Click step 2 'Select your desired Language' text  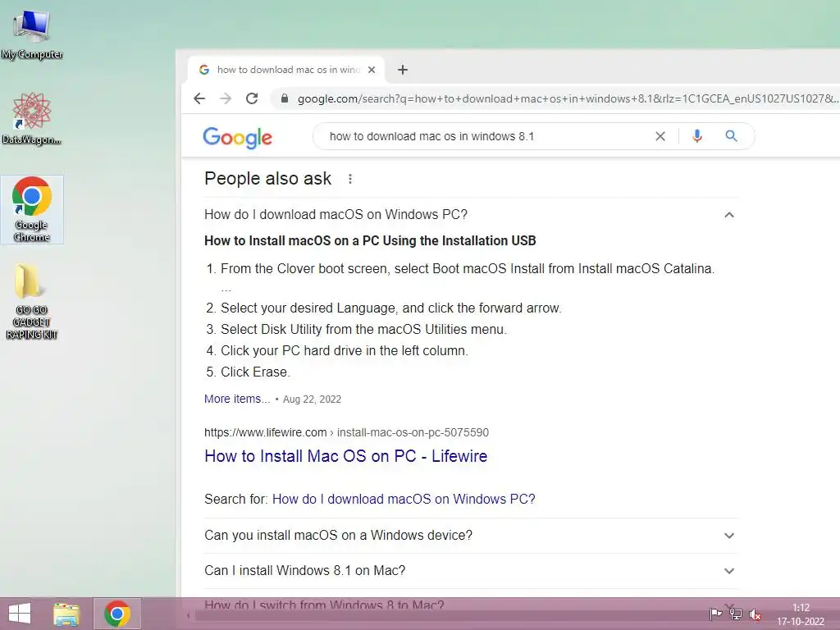391,308
